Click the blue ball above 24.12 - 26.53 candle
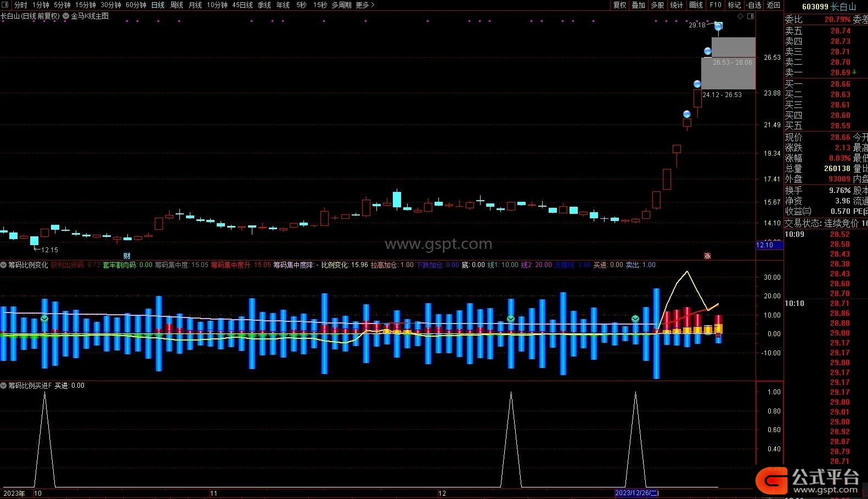This screenshot has width=868, height=499. pyautogui.click(x=697, y=84)
